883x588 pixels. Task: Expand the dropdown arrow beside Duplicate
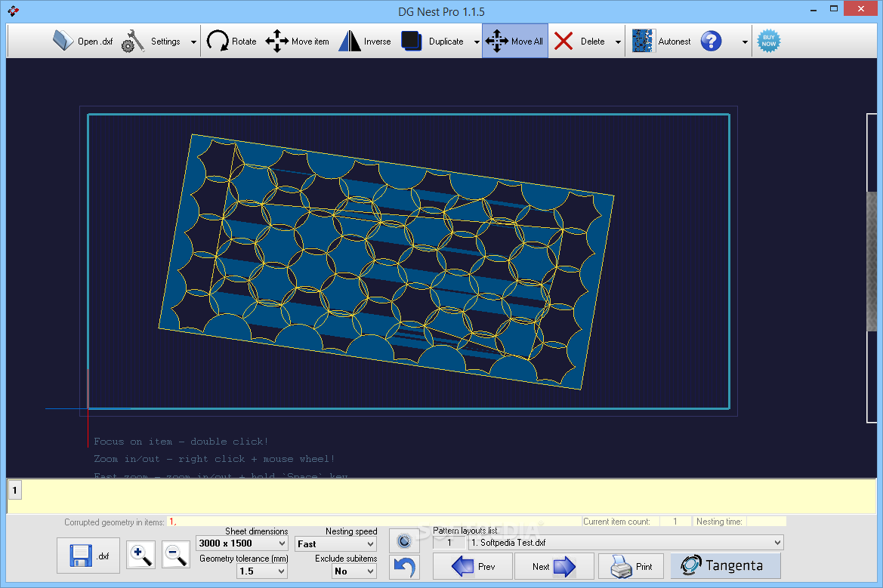[477, 42]
